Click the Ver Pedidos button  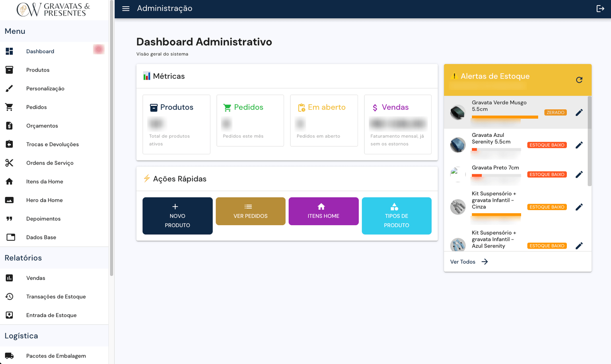pos(251,211)
